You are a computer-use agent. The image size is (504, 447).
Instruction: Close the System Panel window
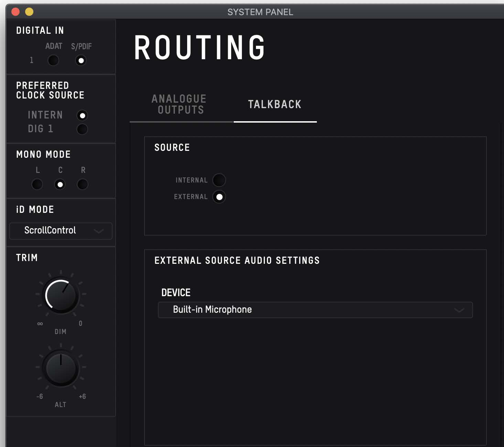[15, 12]
